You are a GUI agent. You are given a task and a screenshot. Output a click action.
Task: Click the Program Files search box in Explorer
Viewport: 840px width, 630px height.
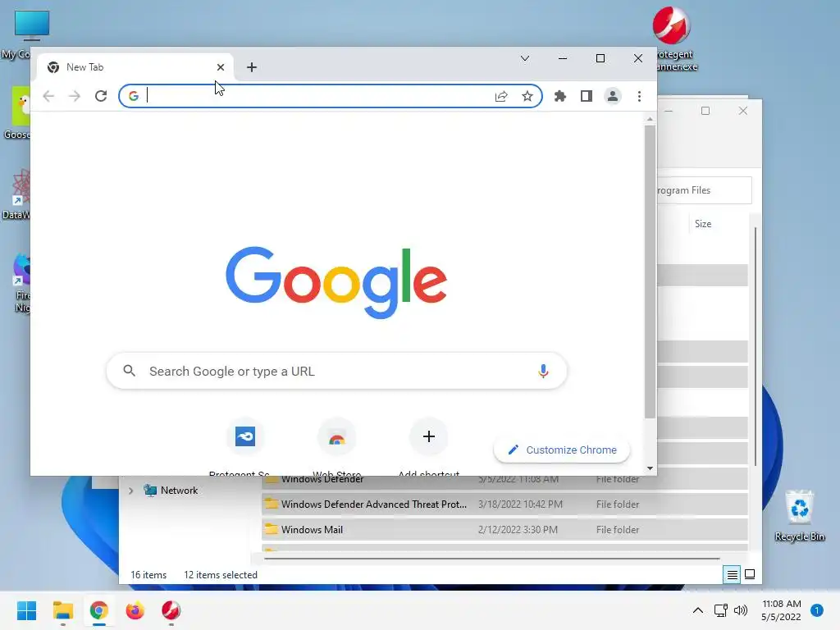(x=704, y=190)
